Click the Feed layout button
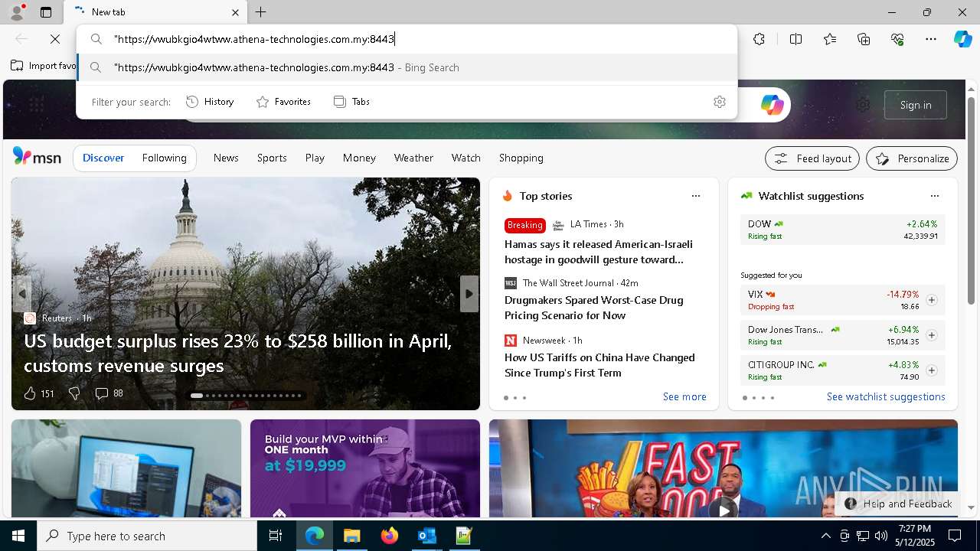The image size is (980, 551). coord(812,158)
